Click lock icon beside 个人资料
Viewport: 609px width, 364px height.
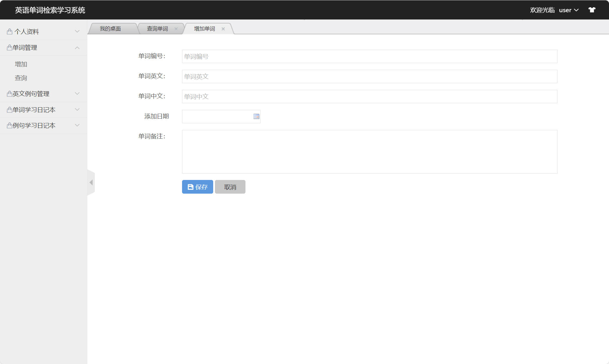point(10,31)
